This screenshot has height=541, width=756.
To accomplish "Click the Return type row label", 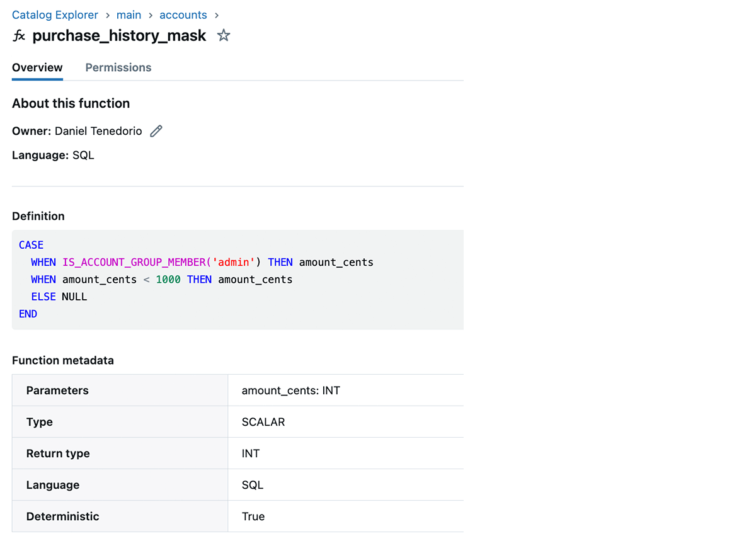I will [x=58, y=453].
